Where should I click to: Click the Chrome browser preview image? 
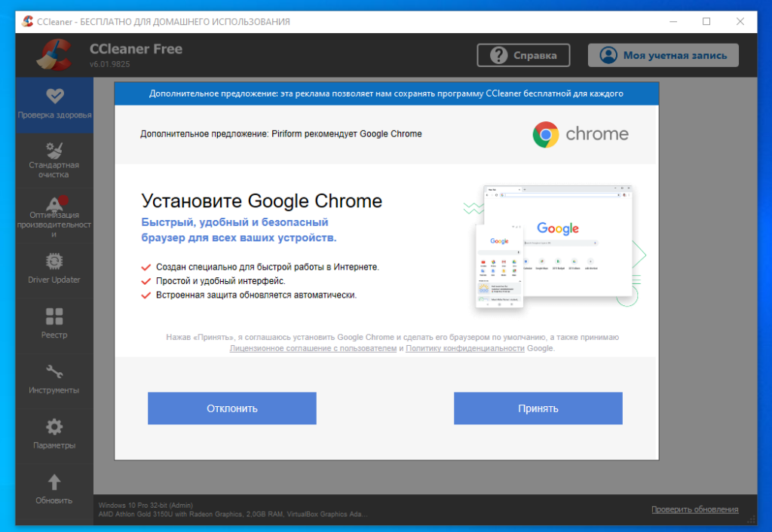(x=554, y=246)
